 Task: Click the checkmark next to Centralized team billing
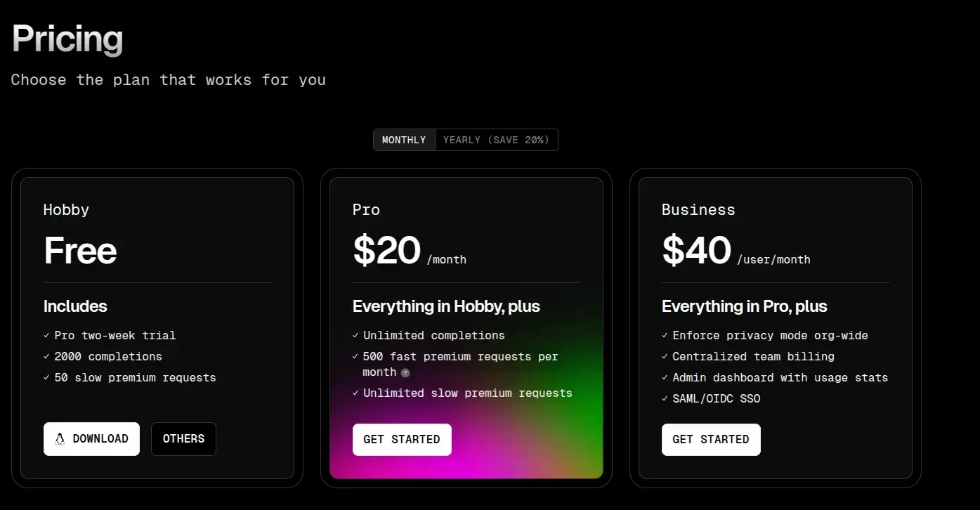point(665,357)
